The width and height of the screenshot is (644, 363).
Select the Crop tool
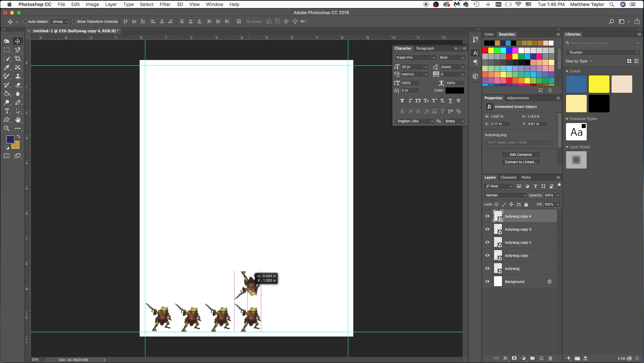click(x=18, y=59)
